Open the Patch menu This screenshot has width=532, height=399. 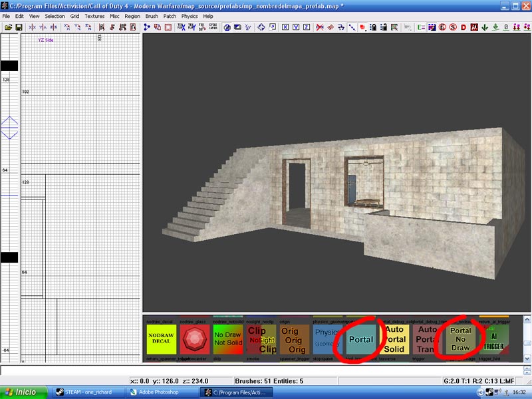click(170, 16)
